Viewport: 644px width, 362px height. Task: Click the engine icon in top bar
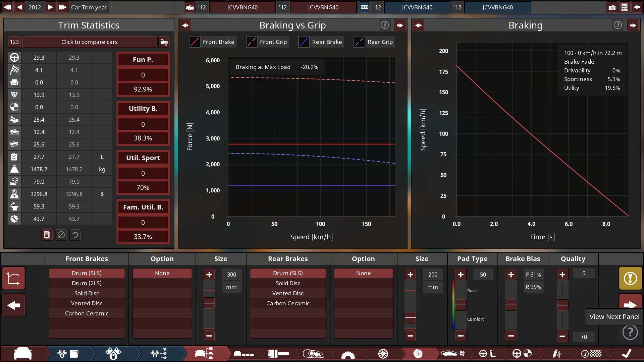364,7
